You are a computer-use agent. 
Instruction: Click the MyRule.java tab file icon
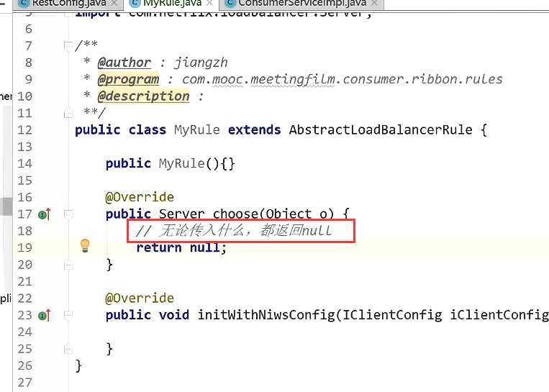pyautogui.click(x=135, y=4)
